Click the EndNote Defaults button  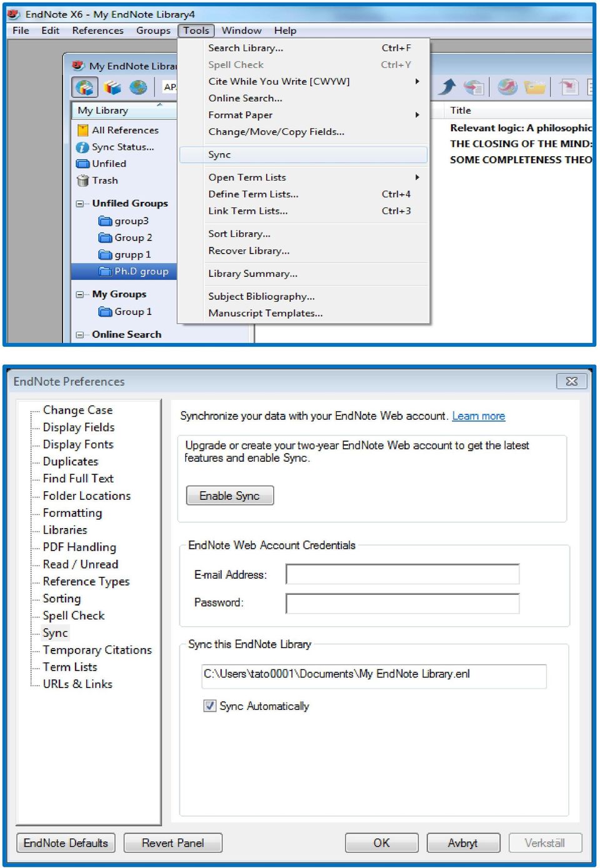click(x=66, y=843)
